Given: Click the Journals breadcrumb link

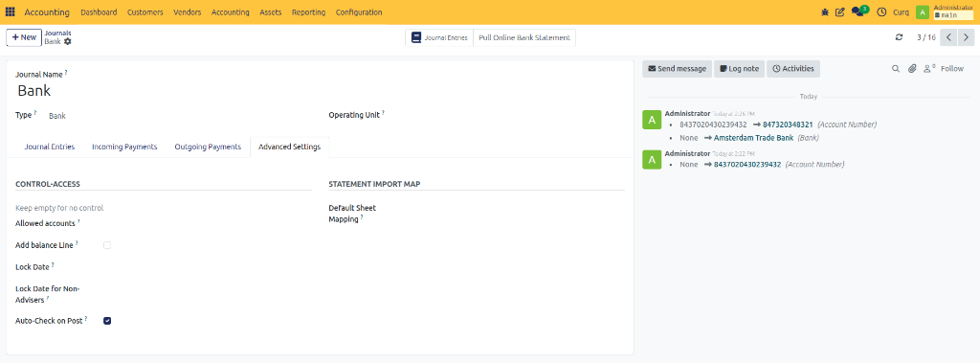Looking at the screenshot, I should (x=57, y=34).
